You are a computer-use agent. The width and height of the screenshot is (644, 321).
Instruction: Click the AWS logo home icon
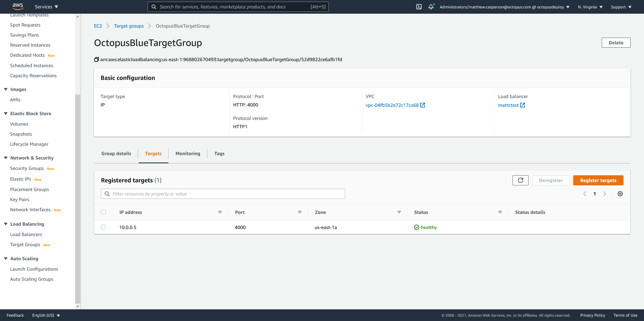click(17, 6)
